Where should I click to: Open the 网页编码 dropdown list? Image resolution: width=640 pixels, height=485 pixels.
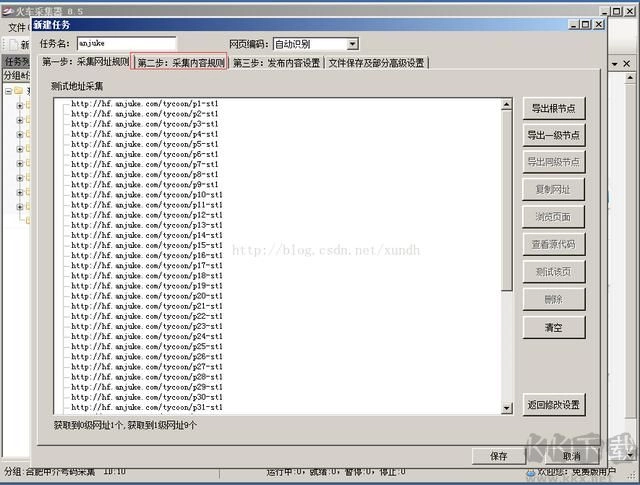(x=352, y=44)
